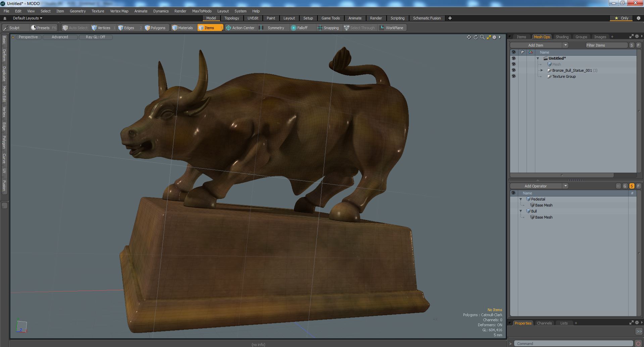Image resolution: width=644 pixels, height=347 pixels.
Task: Click the Bronze_Bull_Statue_001 folder icon
Action: point(549,70)
